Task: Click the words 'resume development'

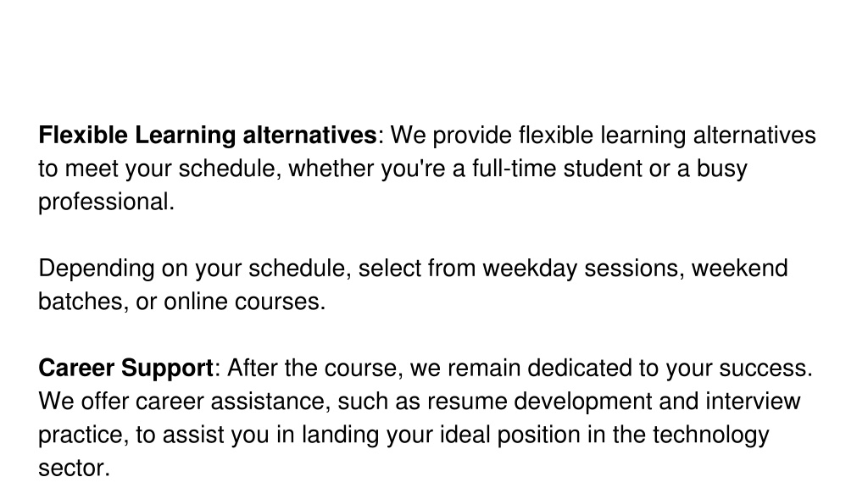Action: [x=539, y=401]
